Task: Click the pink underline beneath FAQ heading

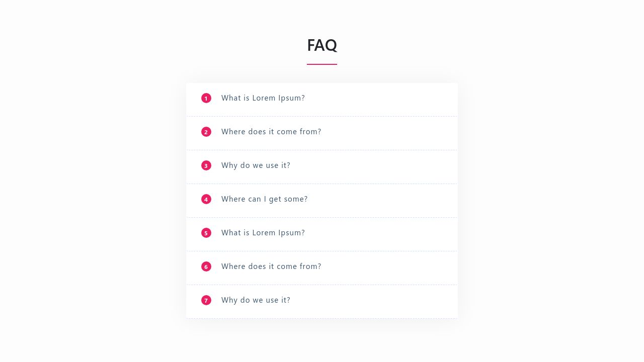Action: click(322, 64)
